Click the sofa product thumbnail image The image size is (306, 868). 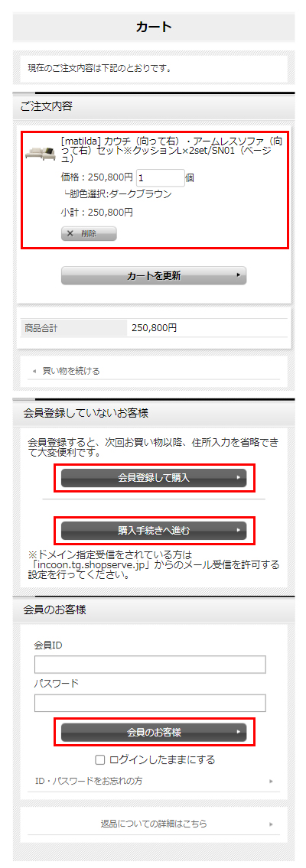click(41, 153)
